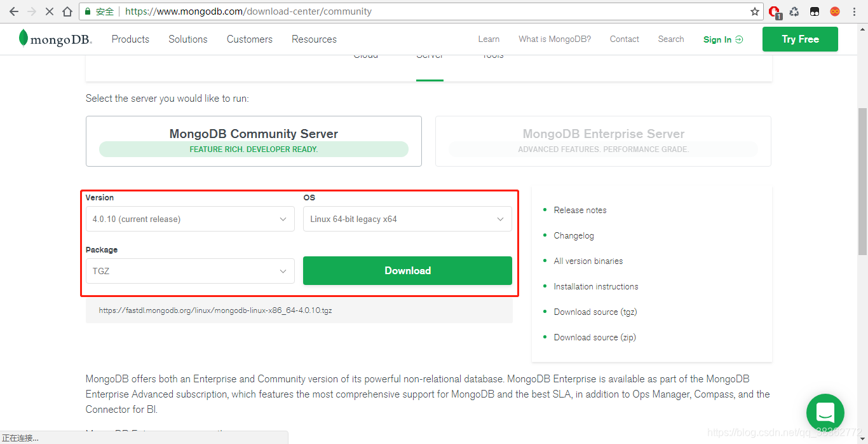
Task: Click the back navigation arrow
Action: pyautogui.click(x=14, y=11)
